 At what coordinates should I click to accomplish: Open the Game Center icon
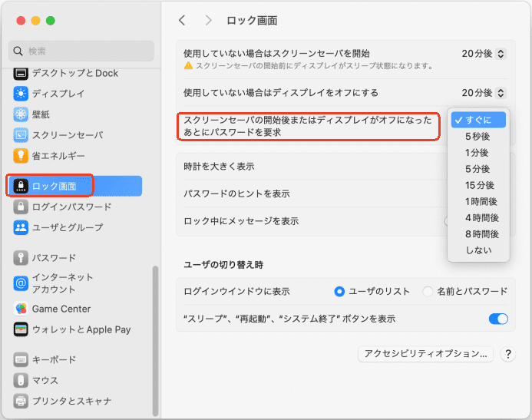click(21, 309)
